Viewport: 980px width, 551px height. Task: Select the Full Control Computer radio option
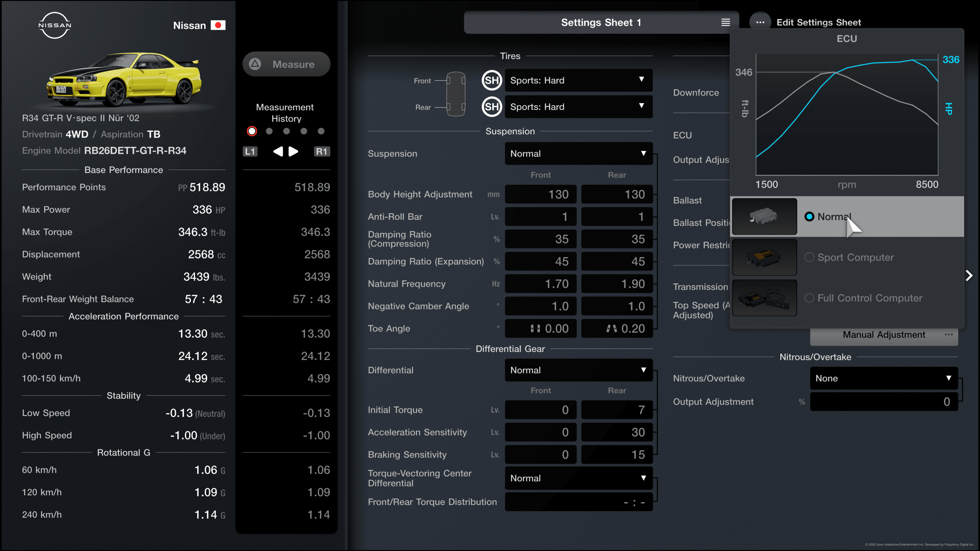click(809, 298)
